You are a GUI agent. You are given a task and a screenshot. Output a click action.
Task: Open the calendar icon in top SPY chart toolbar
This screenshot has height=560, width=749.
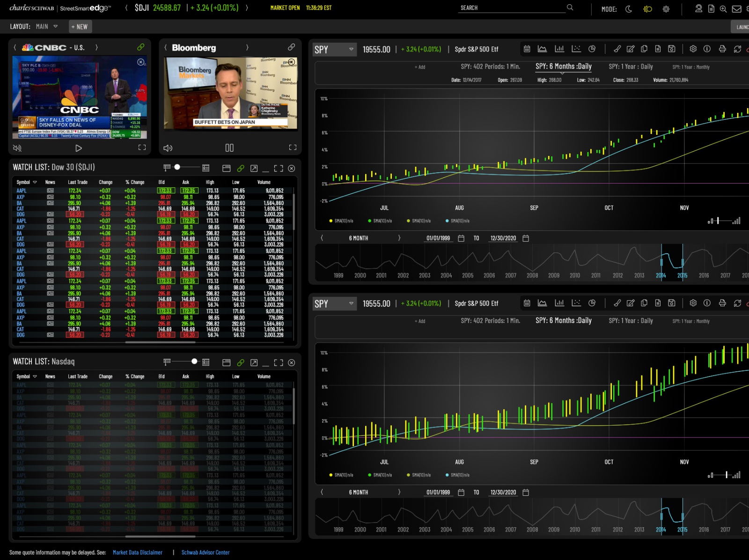(x=527, y=49)
